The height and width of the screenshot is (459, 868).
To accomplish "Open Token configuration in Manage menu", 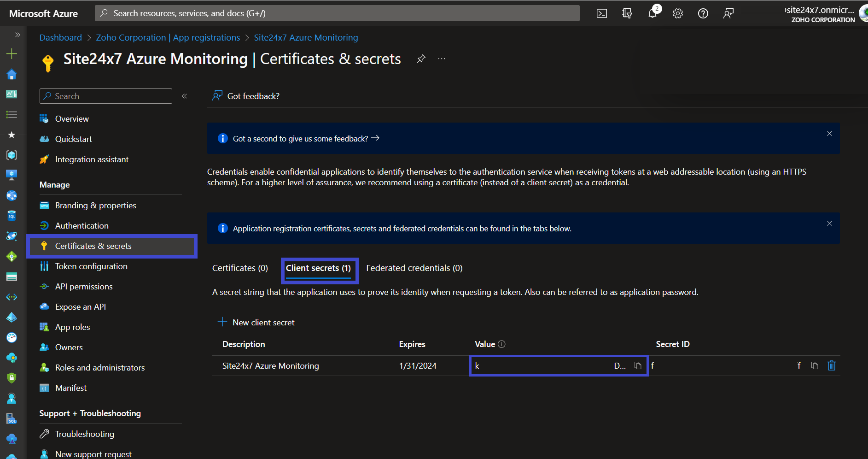I will 91,266.
